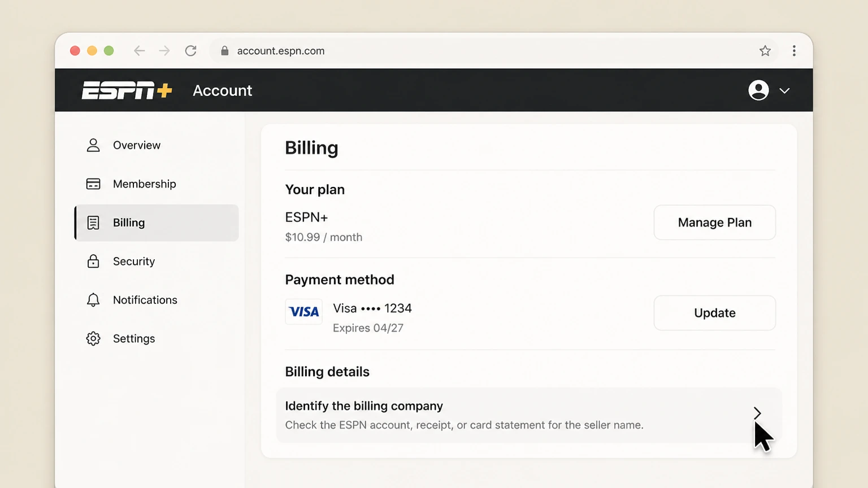Screen dimensions: 868x488
Task: Click the Security lock icon
Action: pos(93,261)
